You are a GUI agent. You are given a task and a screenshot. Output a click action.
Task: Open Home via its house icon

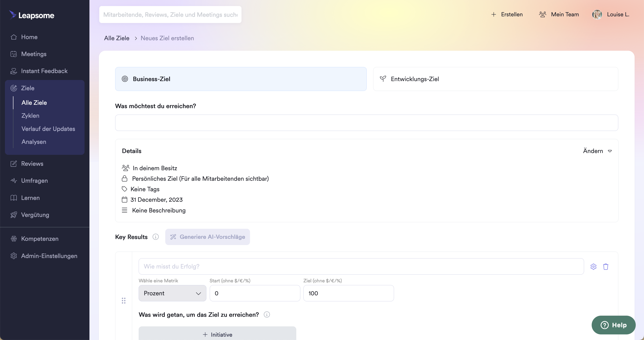(x=14, y=37)
